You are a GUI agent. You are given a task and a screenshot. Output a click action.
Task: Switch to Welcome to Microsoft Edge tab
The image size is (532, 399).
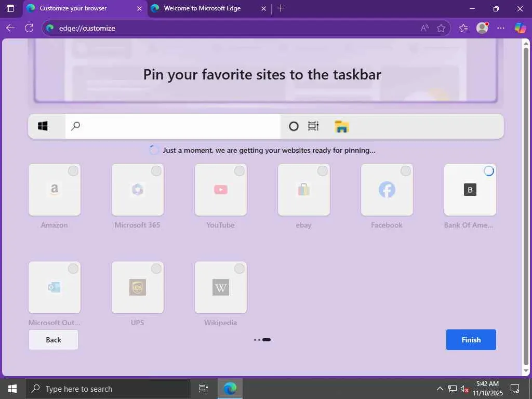(209, 8)
